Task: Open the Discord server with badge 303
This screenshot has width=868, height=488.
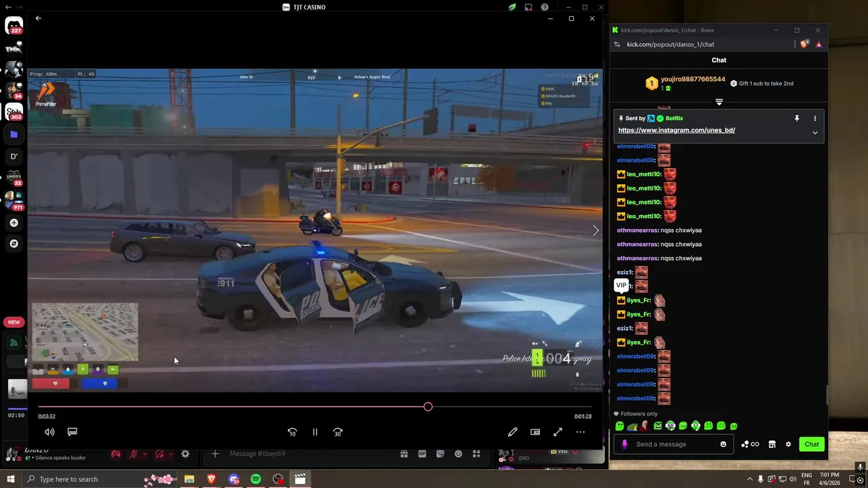Action: [14, 112]
